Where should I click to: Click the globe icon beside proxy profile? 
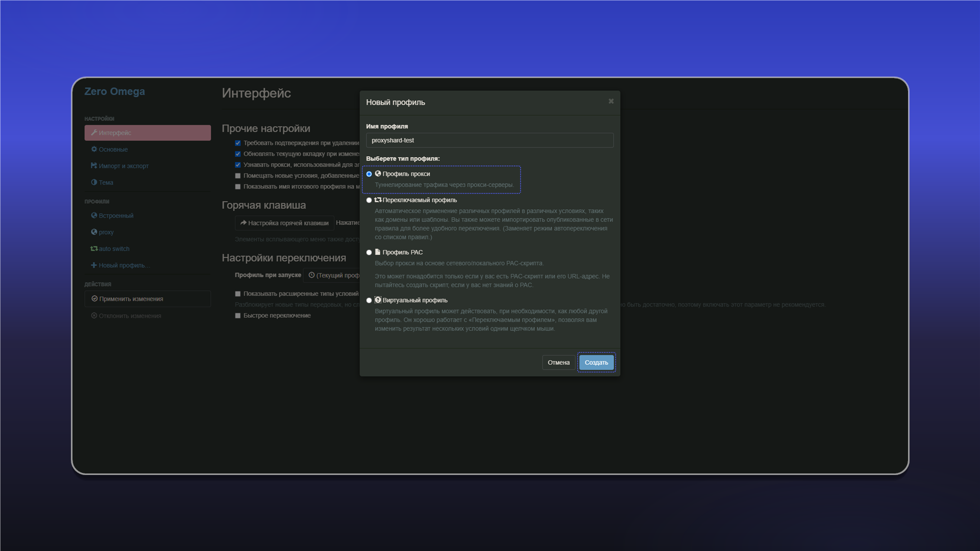(x=94, y=232)
